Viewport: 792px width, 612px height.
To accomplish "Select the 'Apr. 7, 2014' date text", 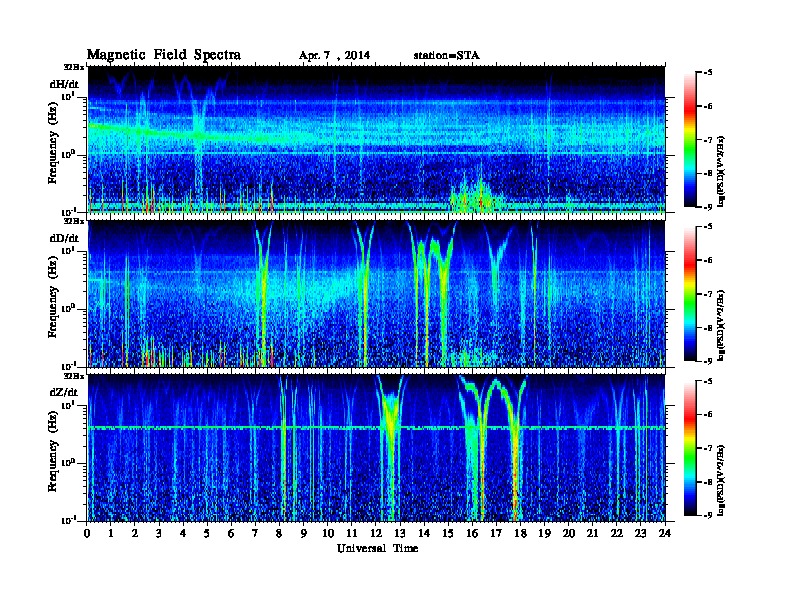I will (334, 56).
